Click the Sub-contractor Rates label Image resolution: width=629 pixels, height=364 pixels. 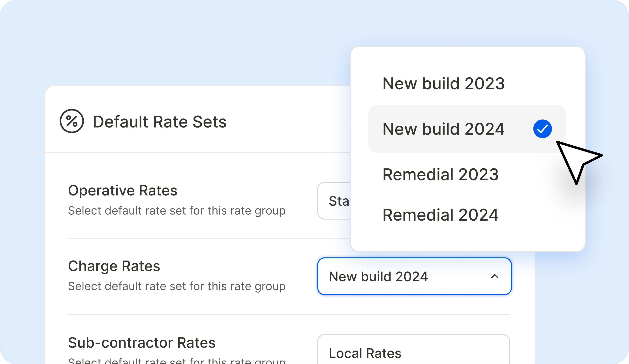point(141,343)
